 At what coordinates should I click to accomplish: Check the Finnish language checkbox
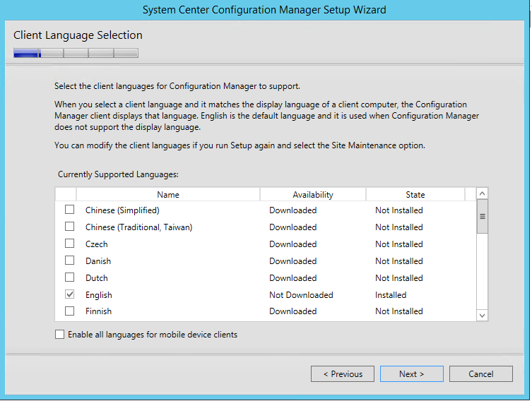tap(69, 311)
